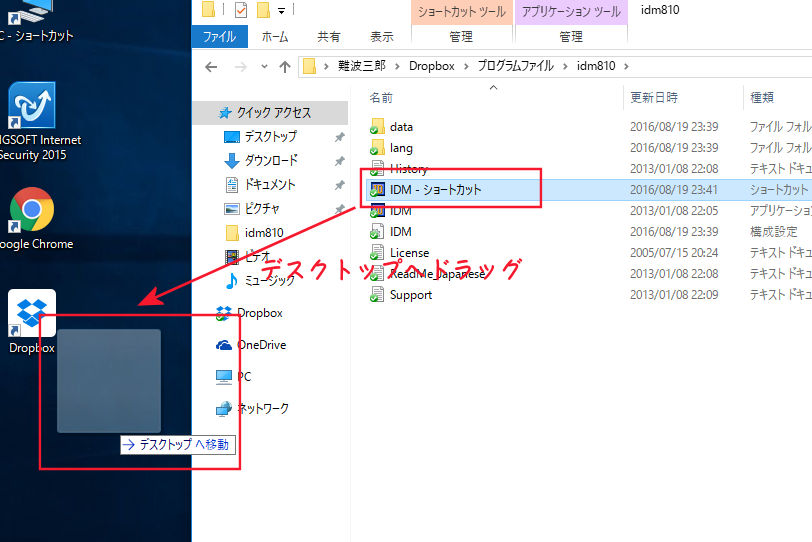Select ドキュメント in the navigation pane
The height and width of the screenshot is (542, 812).
pos(270,184)
